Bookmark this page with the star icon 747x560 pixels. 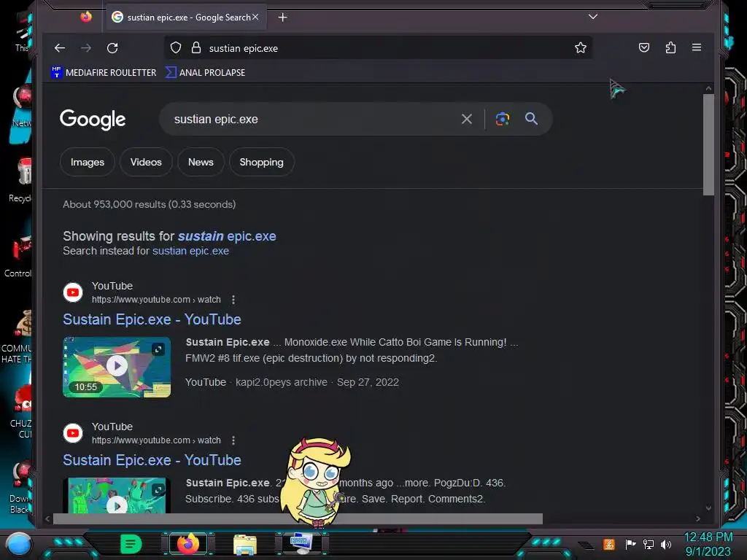point(580,47)
